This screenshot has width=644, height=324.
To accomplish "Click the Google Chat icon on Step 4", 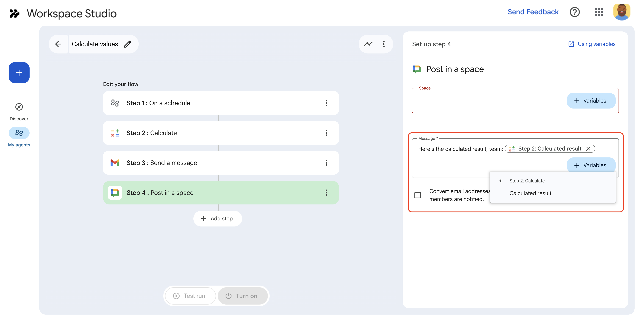I will 115,193.
